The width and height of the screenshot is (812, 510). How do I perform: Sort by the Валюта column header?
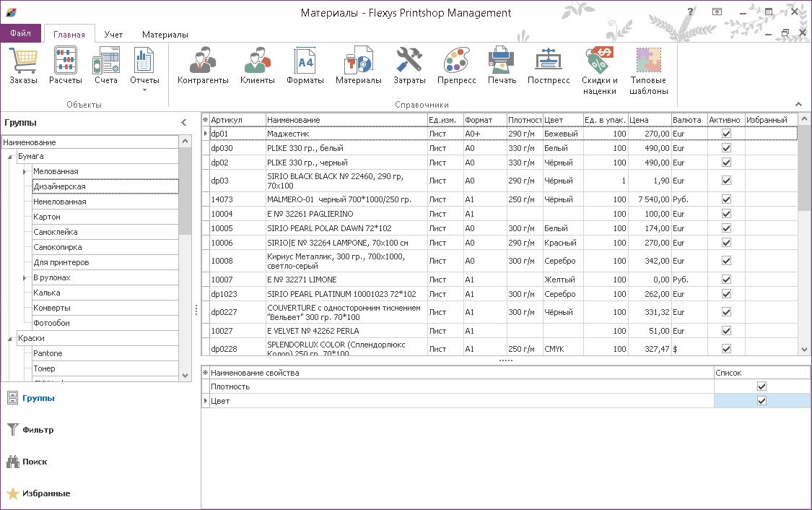pos(689,120)
